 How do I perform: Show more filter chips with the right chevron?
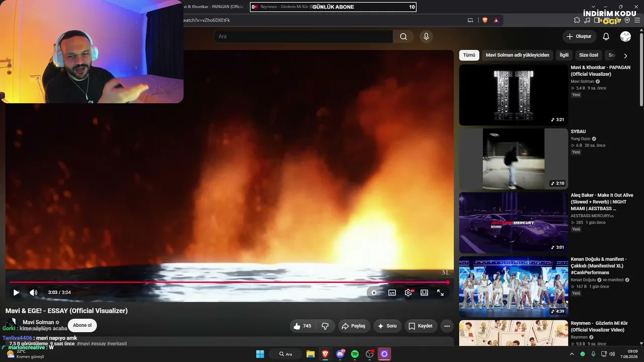pyautogui.click(x=625, y=56)
